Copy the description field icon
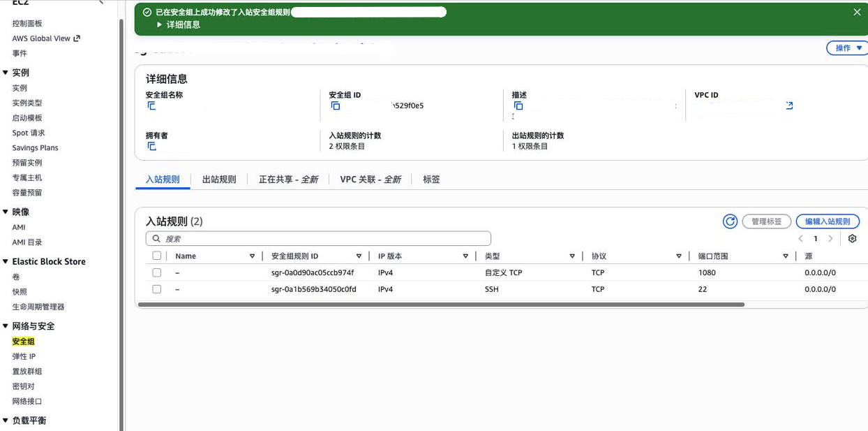868x431 pixels. pyautogui.click(x=518, y=106)
